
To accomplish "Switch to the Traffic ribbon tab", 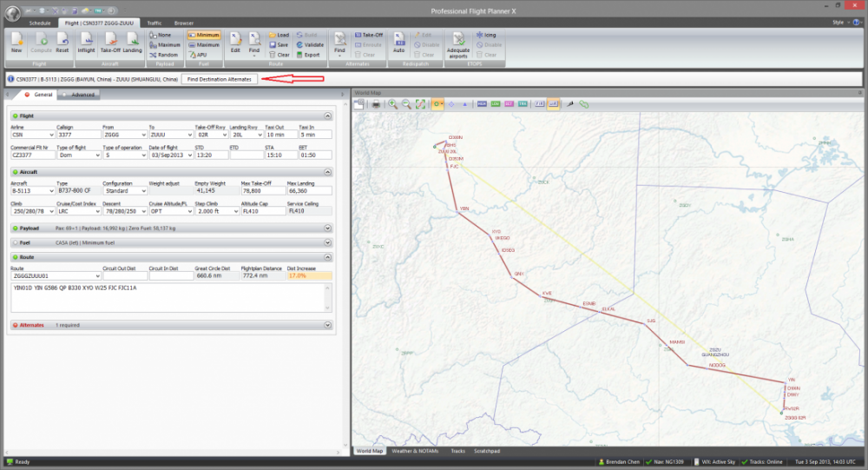I will (155, 23).
